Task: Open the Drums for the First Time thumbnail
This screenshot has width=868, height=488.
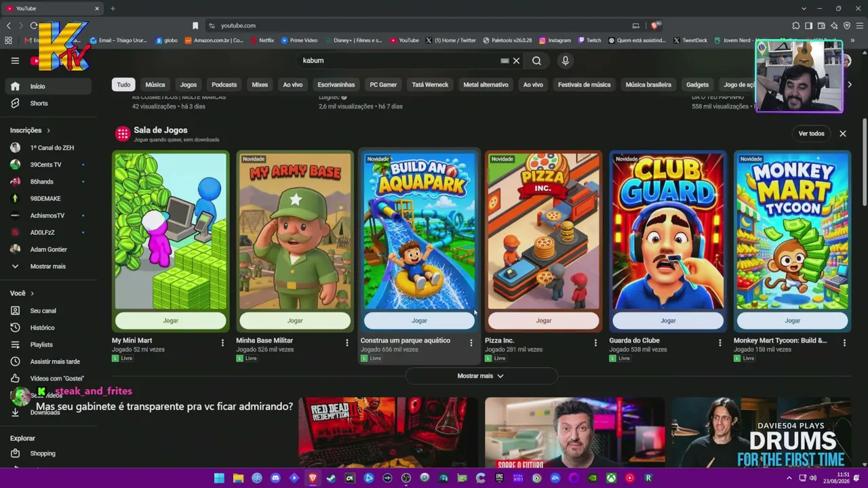Action: [761, 432]
